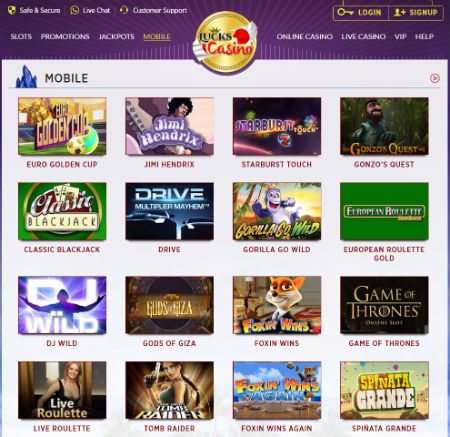
Task: Click the blue crystal icon beside Mobile
Action: [26, 77]
